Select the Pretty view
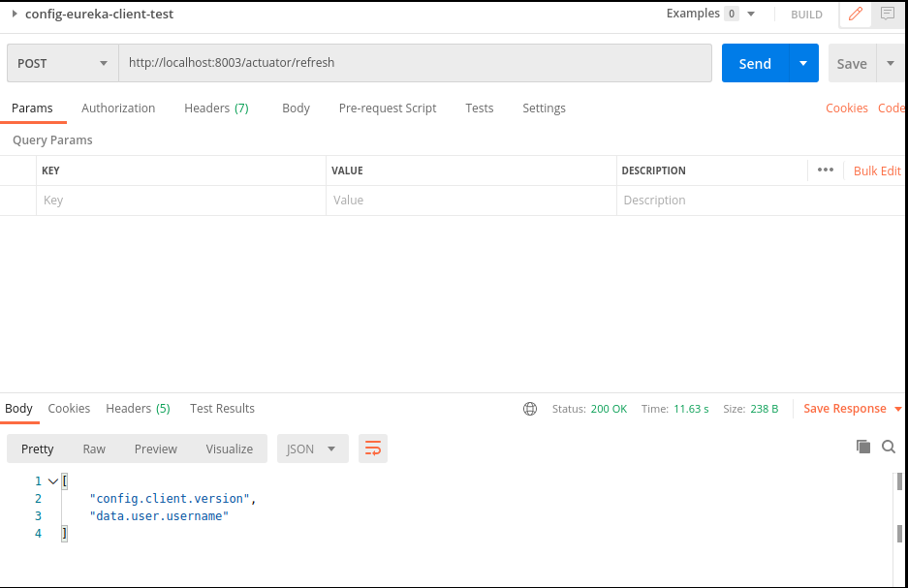The height and width of the screenshot is (588, 908). pyautogui.click(x=38, y=449)
